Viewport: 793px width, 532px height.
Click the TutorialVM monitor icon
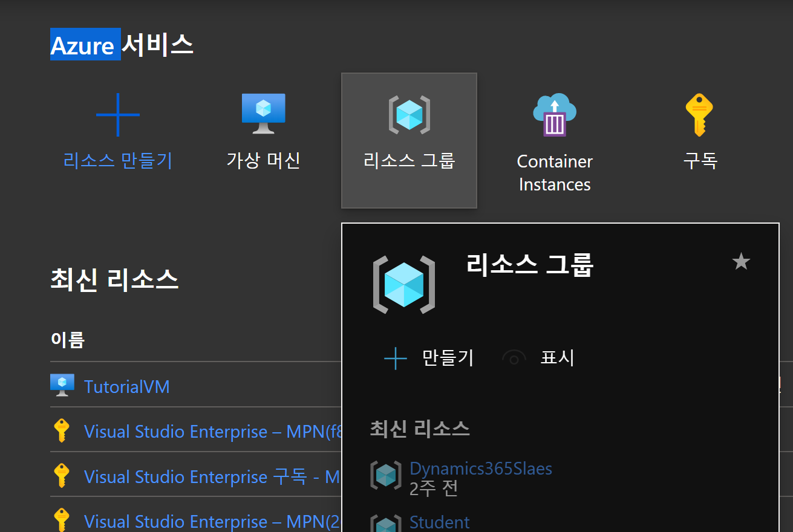(62, 385)
